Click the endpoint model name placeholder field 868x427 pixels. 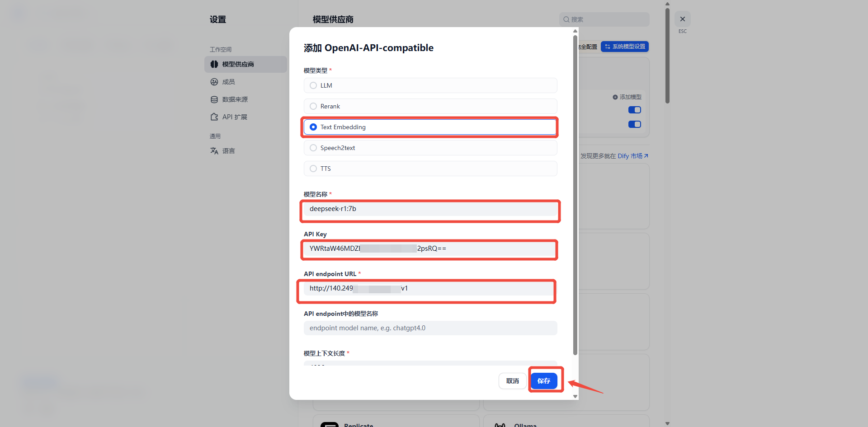[x=430, y=328]
